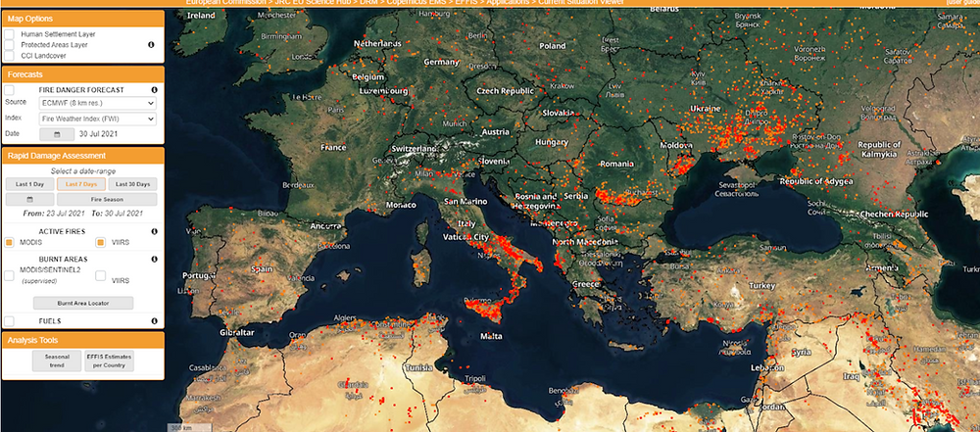This screenshot has width=980, height=432.
Task: Click the ACTIVE FIRES heading
Action: pos(63,231)
